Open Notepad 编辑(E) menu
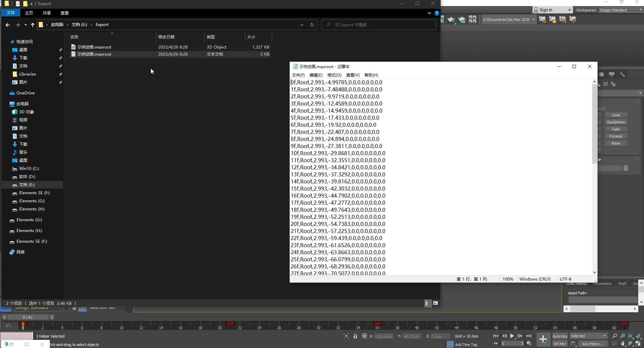Viewport: 644px width, 348px height. pyautogui.click(x=316, y=75)
